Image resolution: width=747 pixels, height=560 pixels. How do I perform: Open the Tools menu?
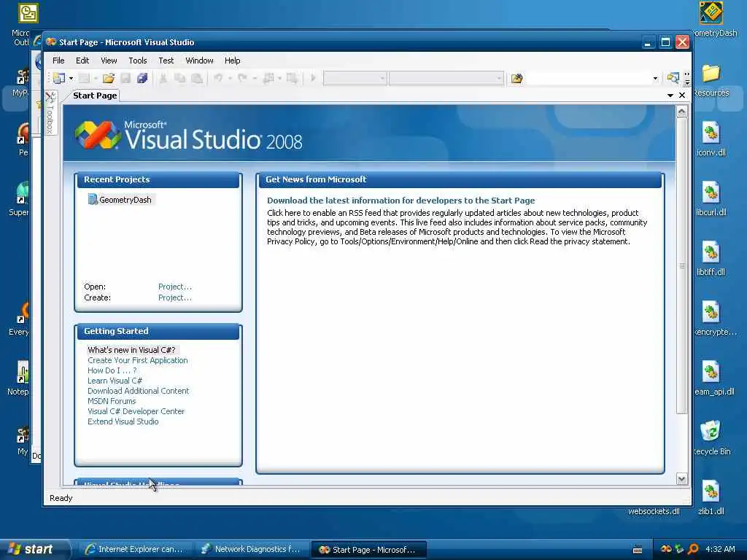138,61
